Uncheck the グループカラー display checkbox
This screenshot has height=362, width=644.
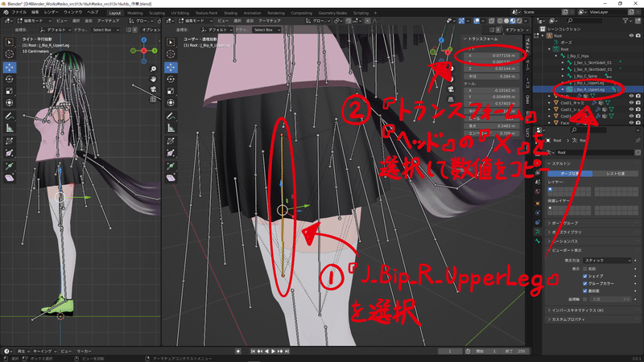[x=585, y=284]
